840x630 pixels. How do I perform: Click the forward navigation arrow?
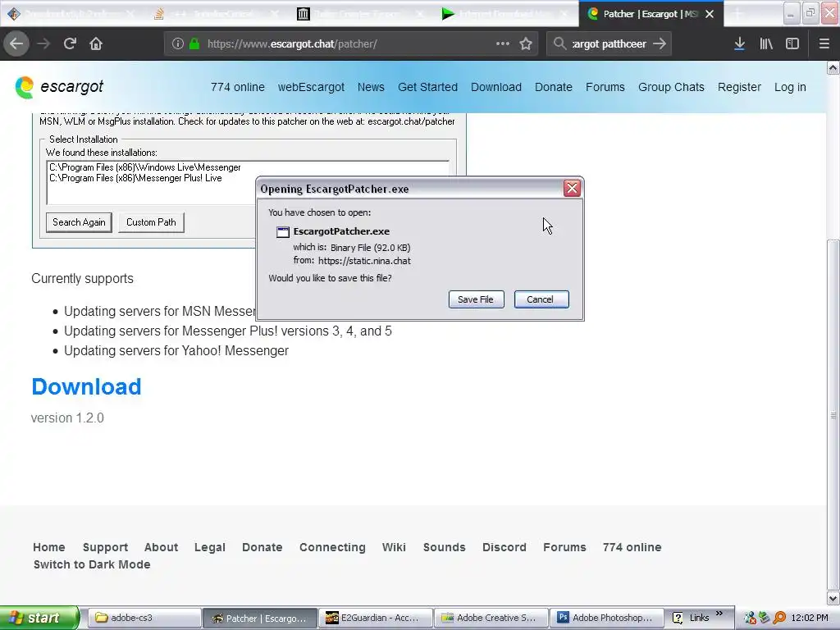tap(43, 44)
